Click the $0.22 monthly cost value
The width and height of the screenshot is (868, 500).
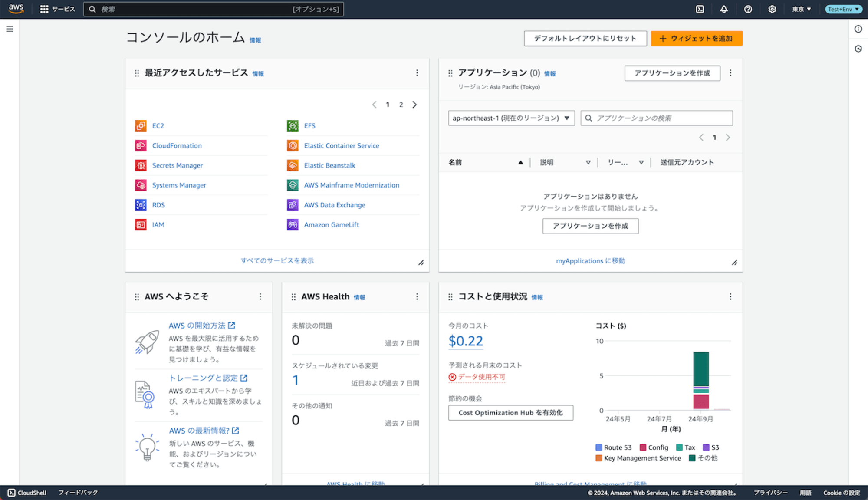466,341
